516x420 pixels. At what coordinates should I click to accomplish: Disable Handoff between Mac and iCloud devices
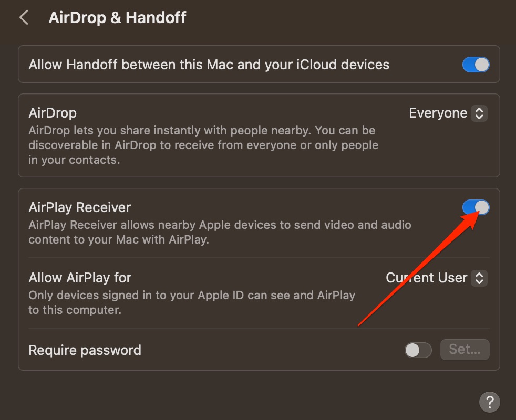click(x=476, y=65)
